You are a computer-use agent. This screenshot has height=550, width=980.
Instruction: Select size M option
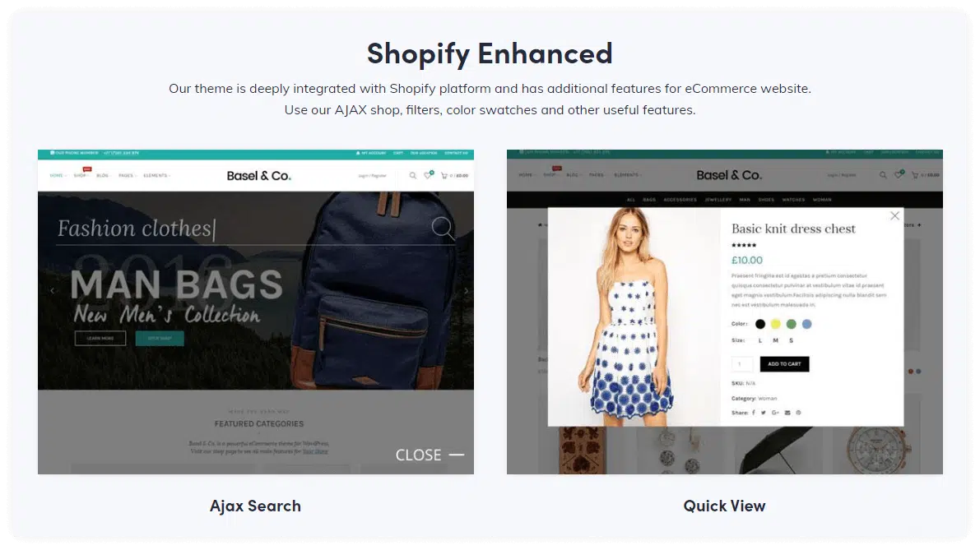[x=776, y=341]
